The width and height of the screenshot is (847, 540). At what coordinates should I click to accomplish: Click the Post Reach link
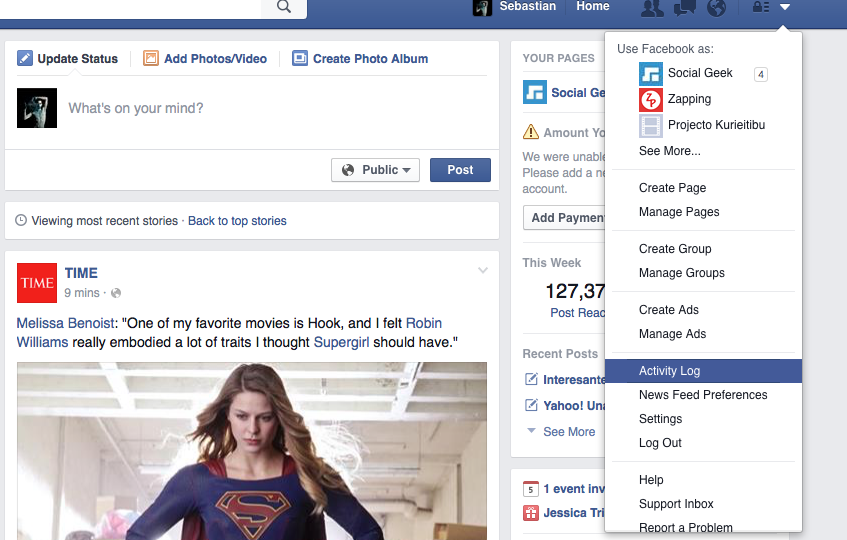coord(577,313)
